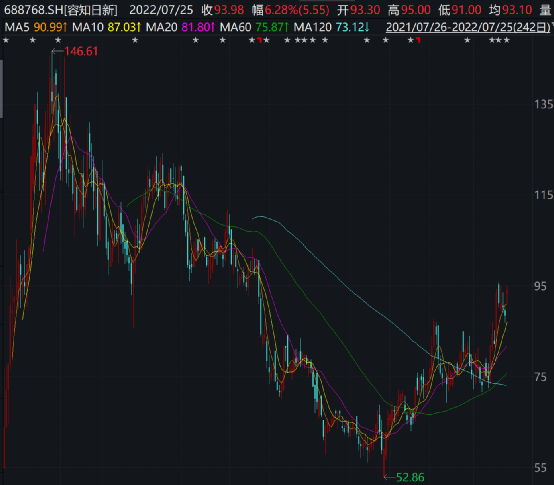Click the average price 均93.10
Image resolution: width=554 pixels, height=485 pixels.
coord(511,10)
